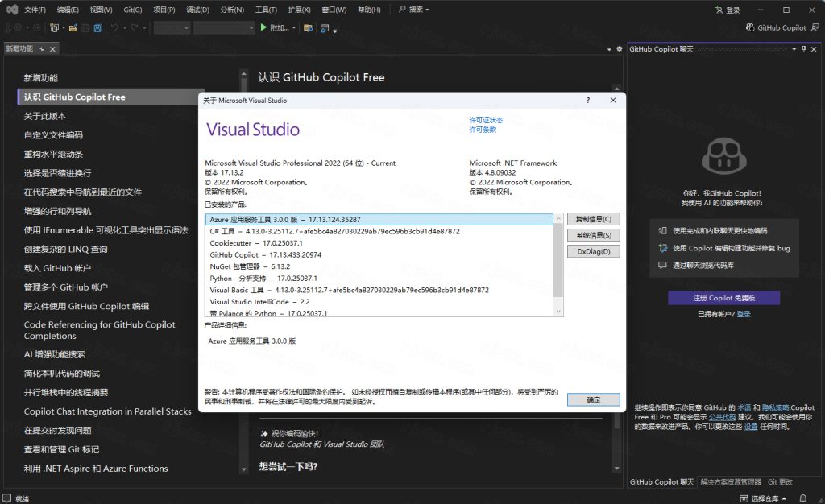This screenshot has width=825, height=504.
Task: Click the New Project toolbar icon
Action: tap(54, 28)
